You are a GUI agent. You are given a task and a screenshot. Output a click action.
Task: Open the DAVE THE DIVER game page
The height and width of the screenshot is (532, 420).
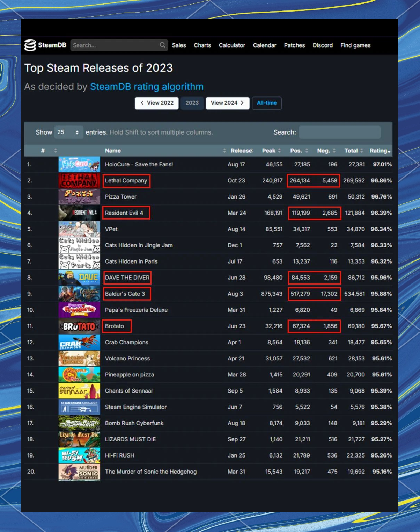127,278
